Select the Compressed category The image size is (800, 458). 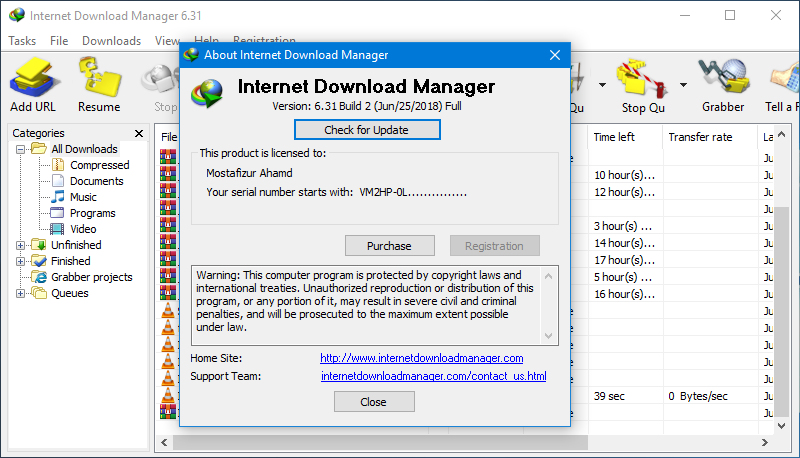click(x=99, y=165)
